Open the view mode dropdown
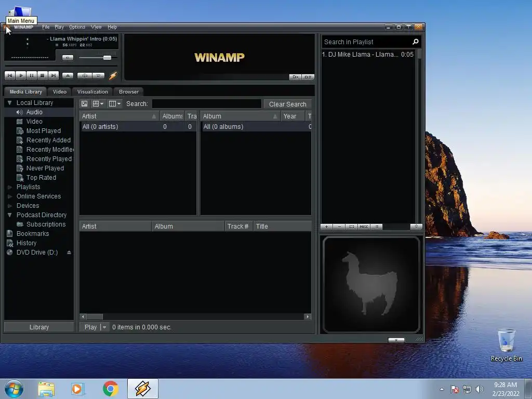The width and height of the screenshot is (532, 399). 98,104
